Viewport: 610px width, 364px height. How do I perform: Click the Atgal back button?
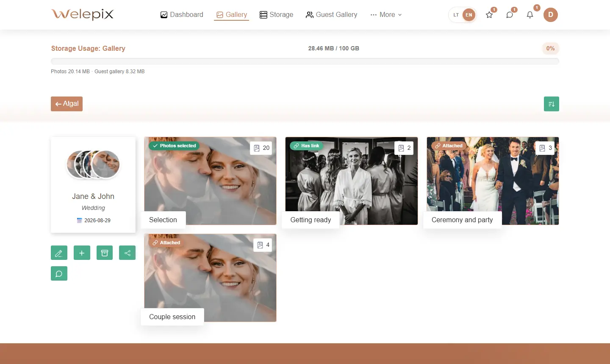point(67,104)
